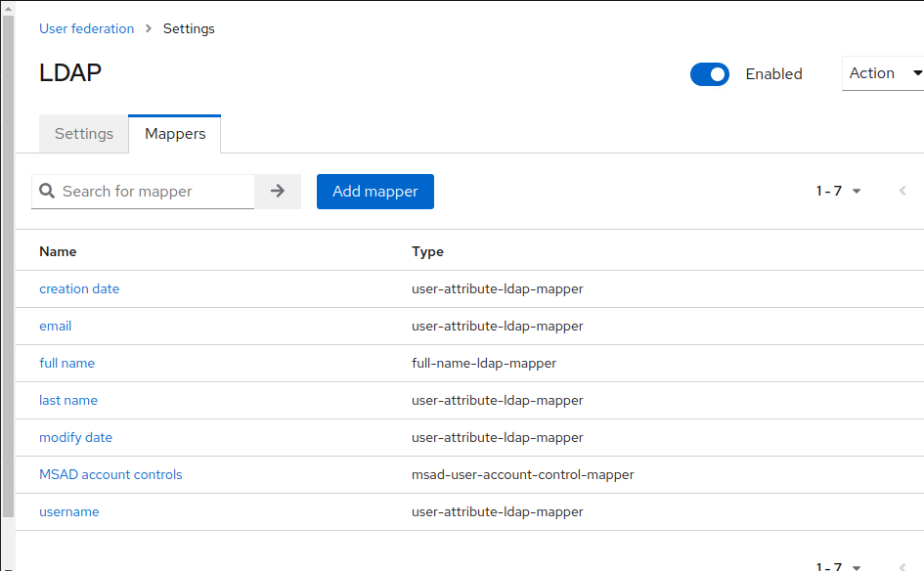
Task: Select the Mappers tab
Action: point(174,133)
